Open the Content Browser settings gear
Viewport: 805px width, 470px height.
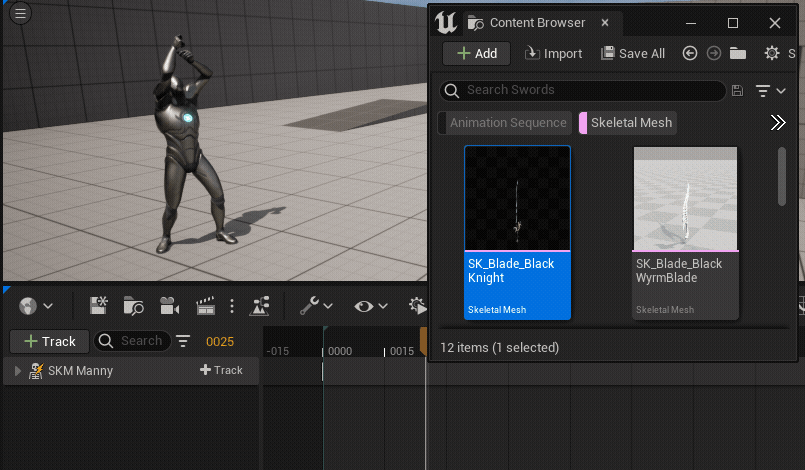tap(771, 53)
